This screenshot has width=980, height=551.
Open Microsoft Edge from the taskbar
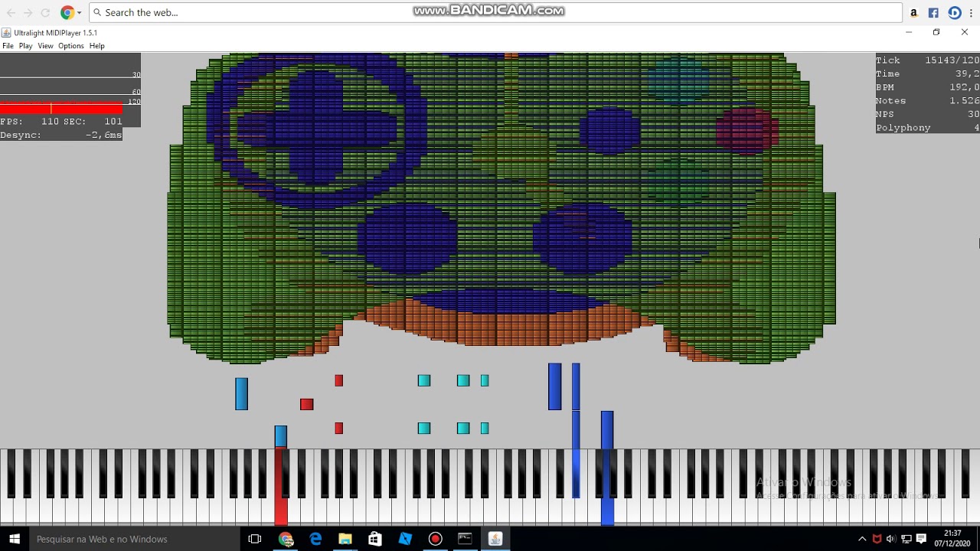315,539
